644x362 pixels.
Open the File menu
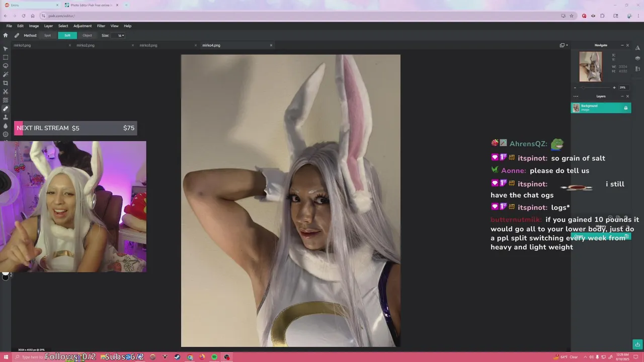(x=9, y=26)
